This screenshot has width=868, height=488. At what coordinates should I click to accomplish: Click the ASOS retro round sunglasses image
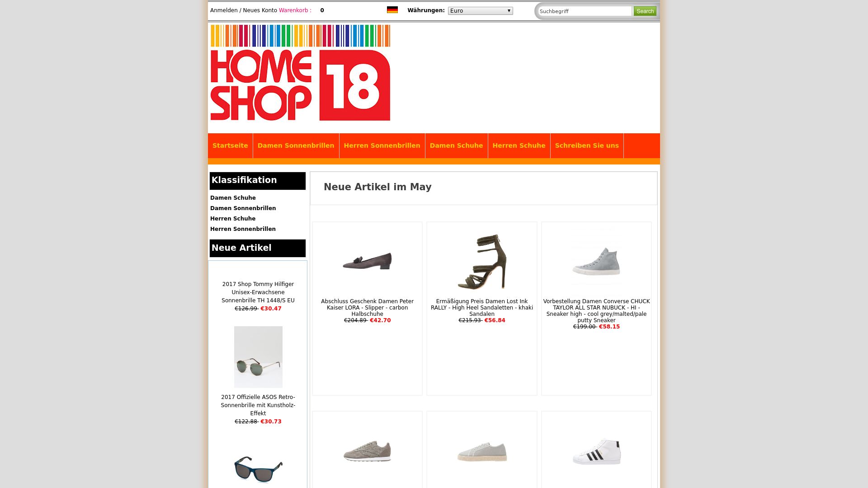[258, 357]
